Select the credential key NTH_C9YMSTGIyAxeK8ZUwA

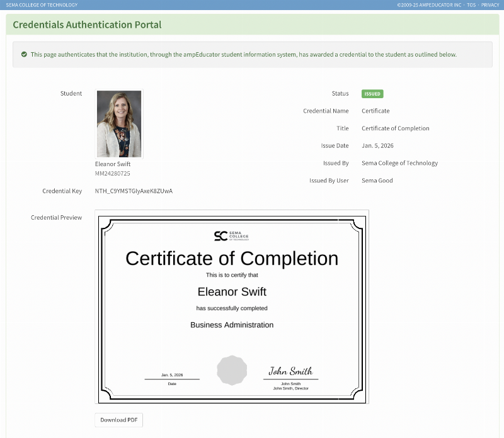tap(134, 191)
